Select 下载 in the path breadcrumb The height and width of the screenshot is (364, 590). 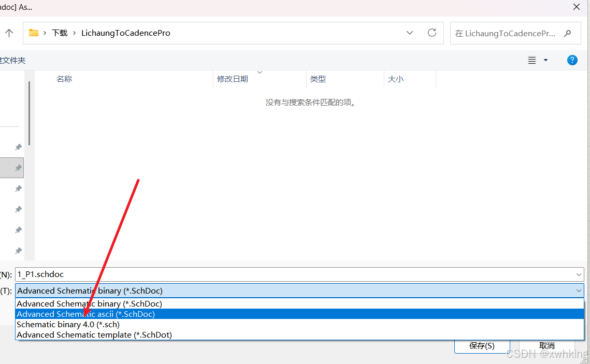click(x=60, y=33)
